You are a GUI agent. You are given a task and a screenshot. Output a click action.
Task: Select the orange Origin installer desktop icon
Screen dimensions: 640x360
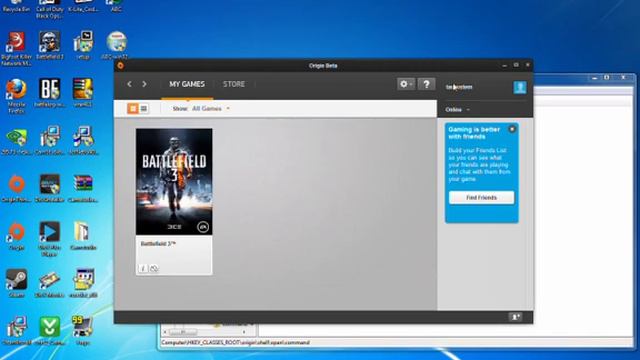point(16,188)
